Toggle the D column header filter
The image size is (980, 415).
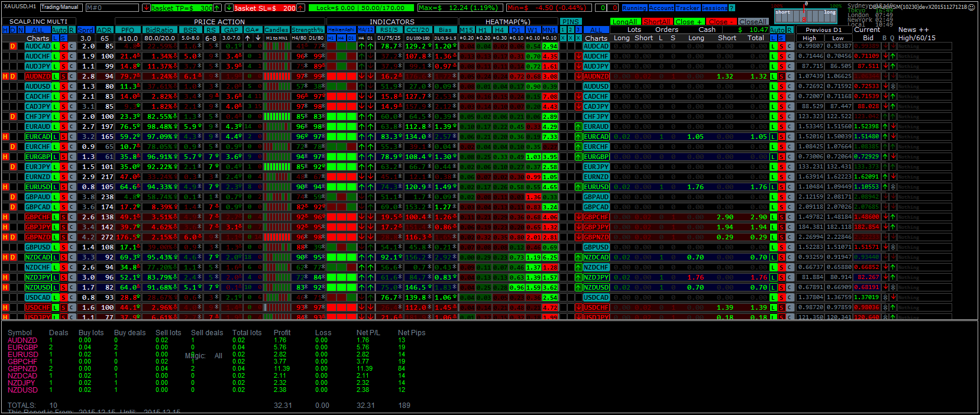click(13, 30)
